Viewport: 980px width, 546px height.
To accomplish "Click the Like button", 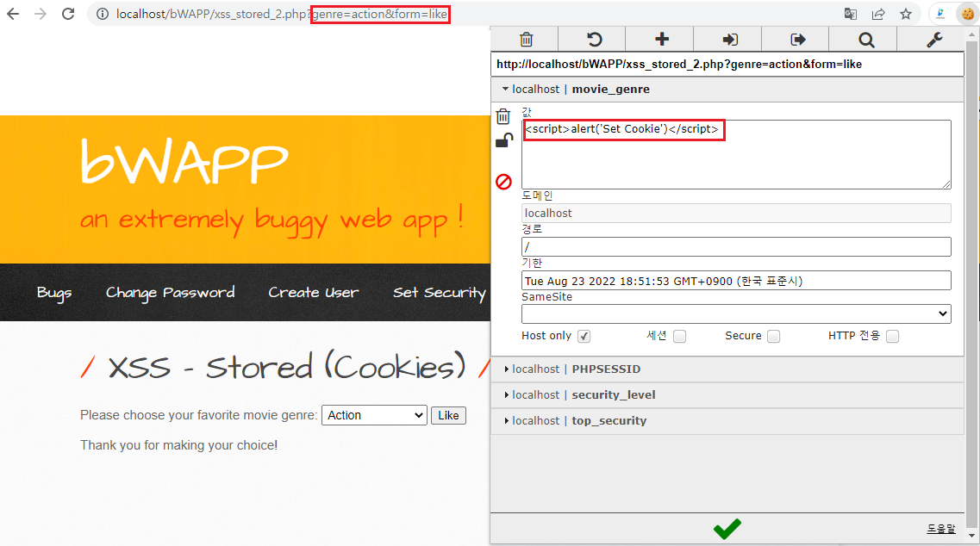I will pos(448,415).
